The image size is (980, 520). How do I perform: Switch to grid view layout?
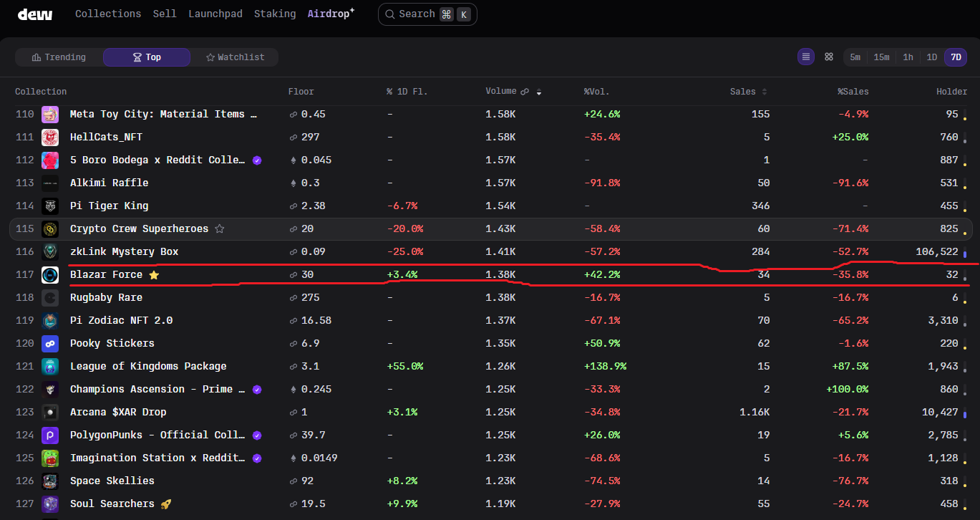[x=829, y=57]
